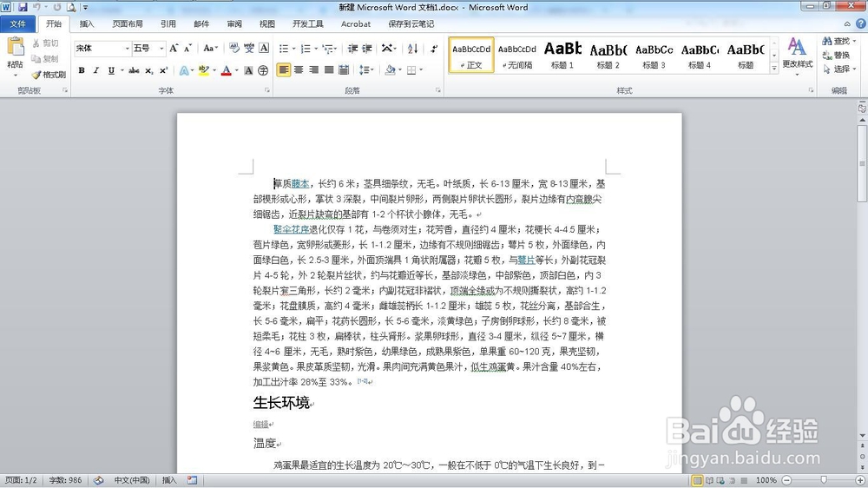Click Justify alignment icon
Viewport: 868px width, 488px height.
click(x=329, y=69)
